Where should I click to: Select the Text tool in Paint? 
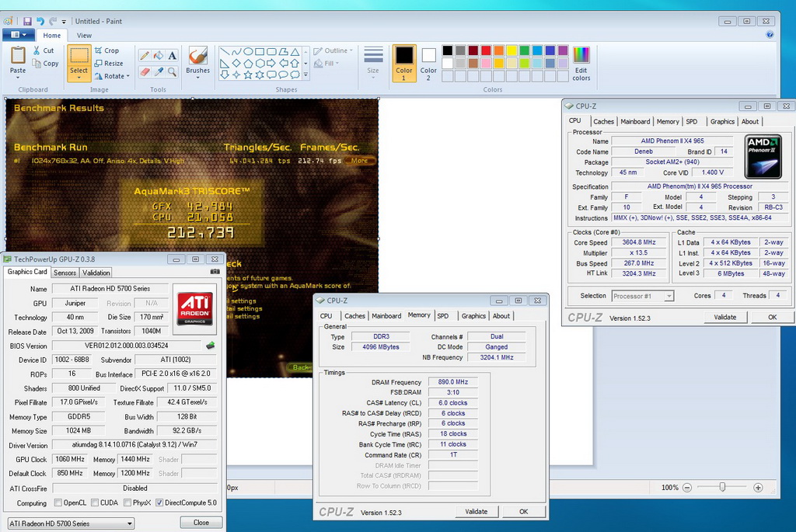click(173, 56)
